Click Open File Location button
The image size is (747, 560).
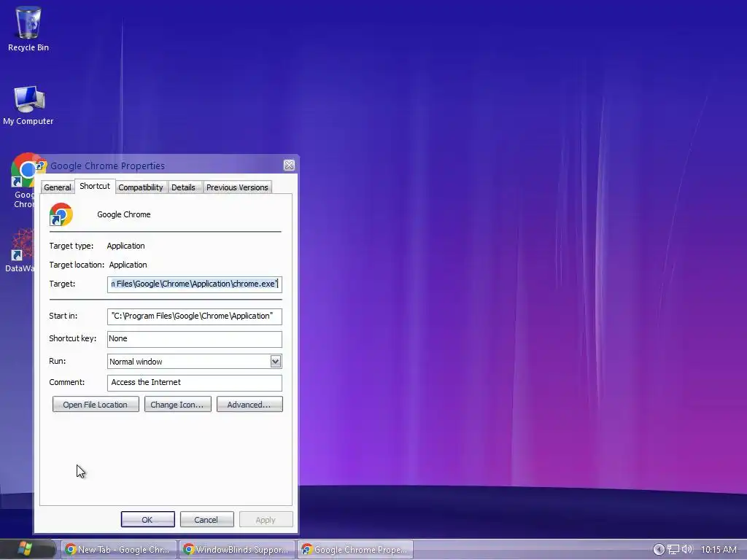[96, 404]
